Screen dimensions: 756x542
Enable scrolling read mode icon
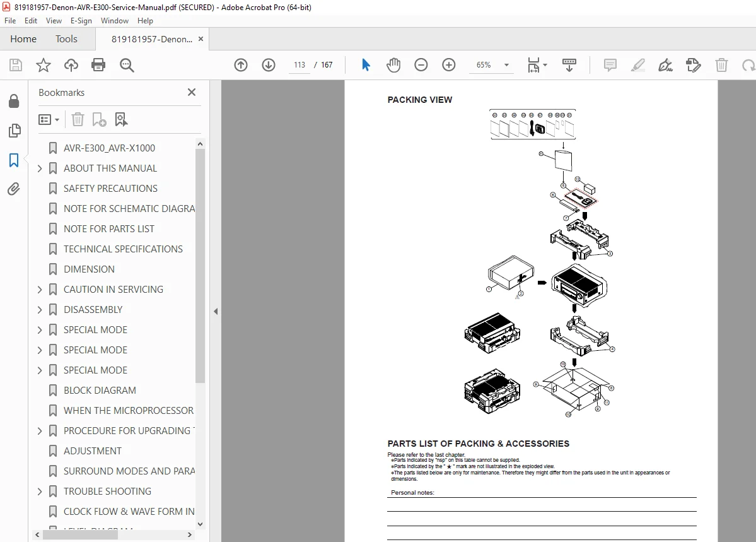click(569, 64)
